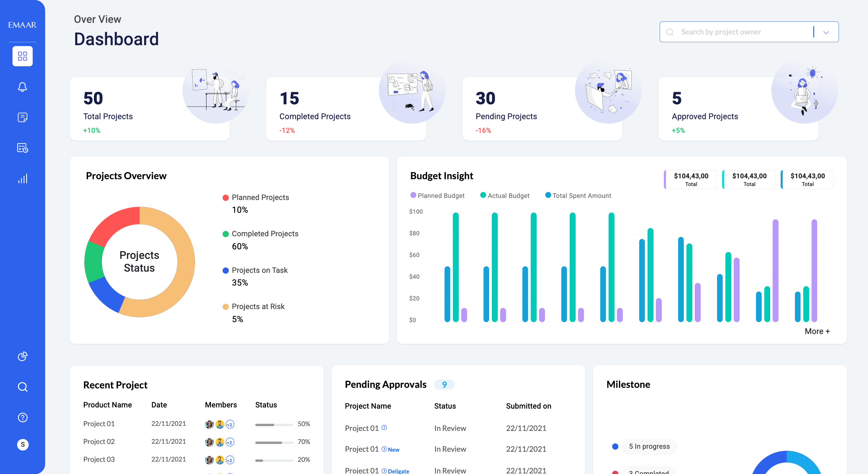Open the scheduled tasks list icon
The image size is (868, 474).
[23, 148]
